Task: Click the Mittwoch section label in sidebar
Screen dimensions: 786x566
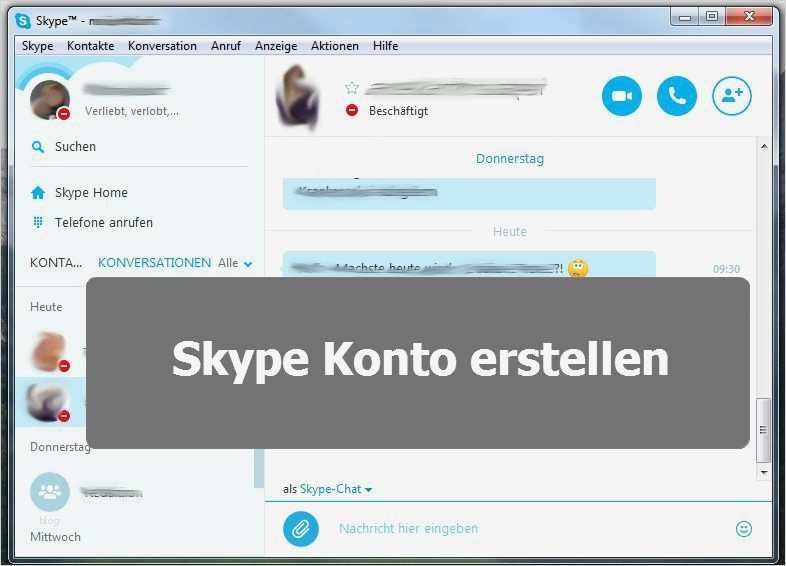Action: pyautogui.click(x=55, y=537)
